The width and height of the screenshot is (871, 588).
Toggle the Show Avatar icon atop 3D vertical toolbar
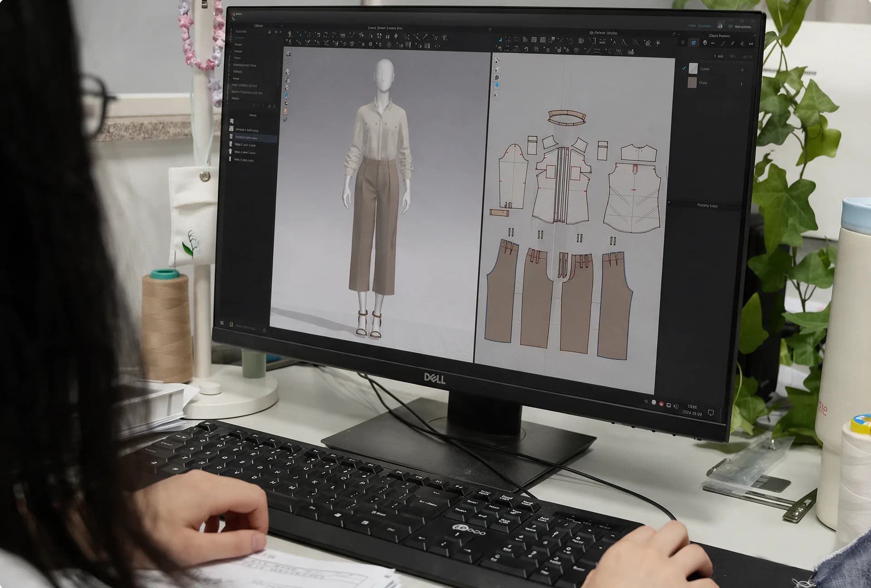tap(289, 54)
